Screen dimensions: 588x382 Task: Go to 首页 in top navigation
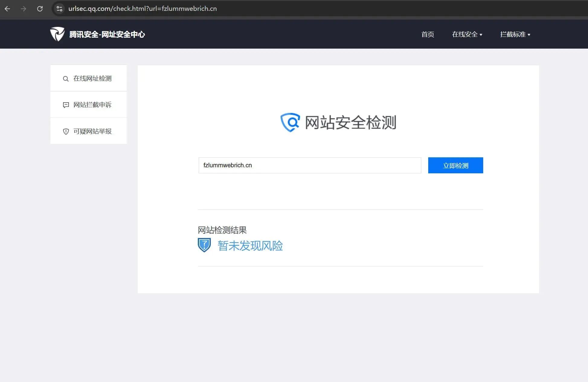(x=428, y=34)
